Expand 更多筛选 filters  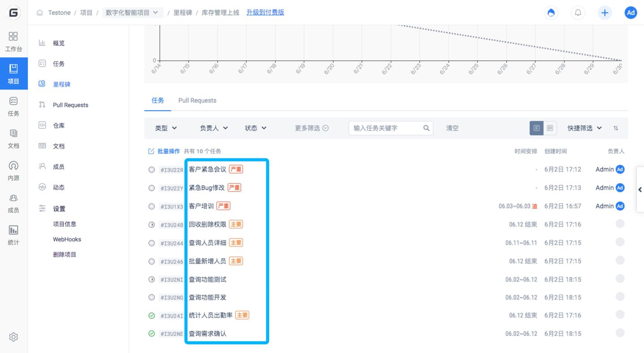pos(312,128)
